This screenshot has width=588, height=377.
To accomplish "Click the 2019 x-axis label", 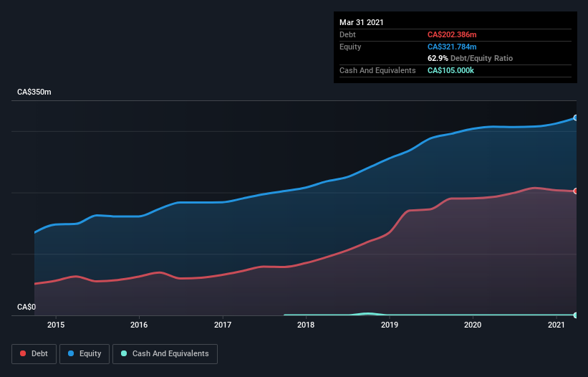I will (x=390, y=325).
